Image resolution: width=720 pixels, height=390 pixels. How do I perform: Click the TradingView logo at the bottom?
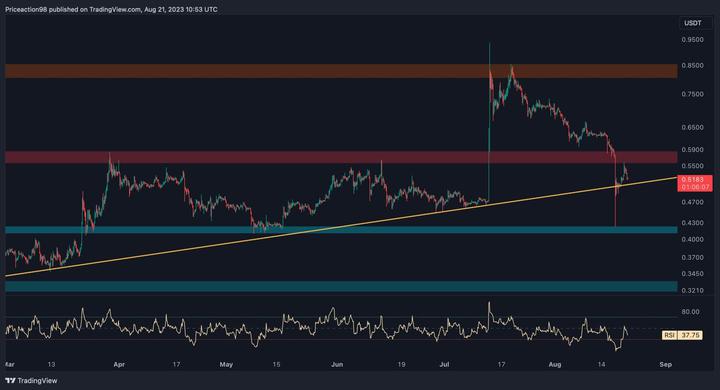31,380
